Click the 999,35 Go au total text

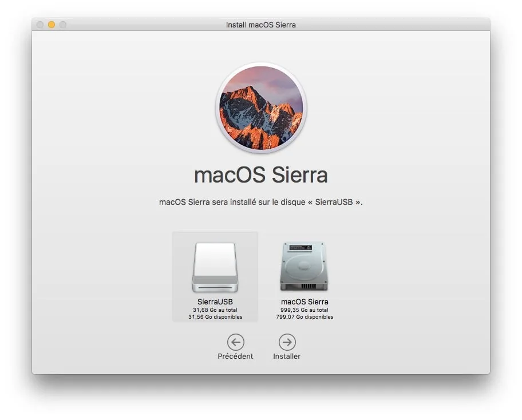pyautogui.click(x=304, y=310)
